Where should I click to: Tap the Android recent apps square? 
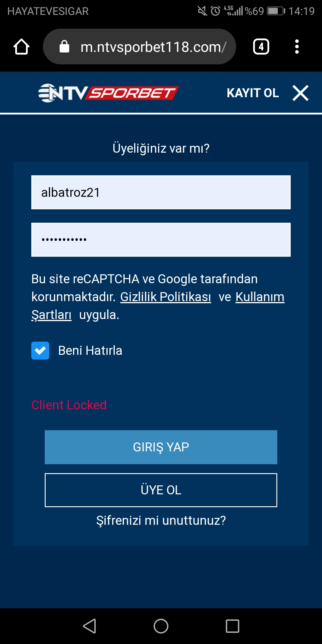[x=233, y=626]
